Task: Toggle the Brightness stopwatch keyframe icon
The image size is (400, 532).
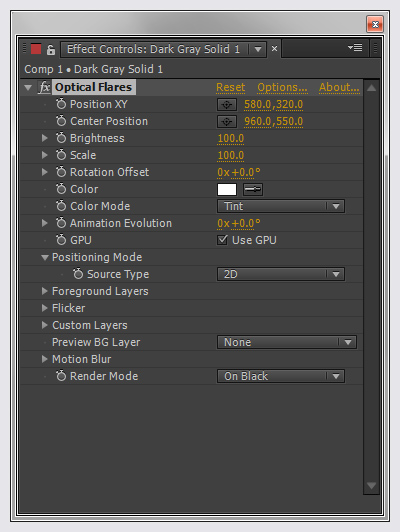Action: pyautogui.click(x=61, y=138)
